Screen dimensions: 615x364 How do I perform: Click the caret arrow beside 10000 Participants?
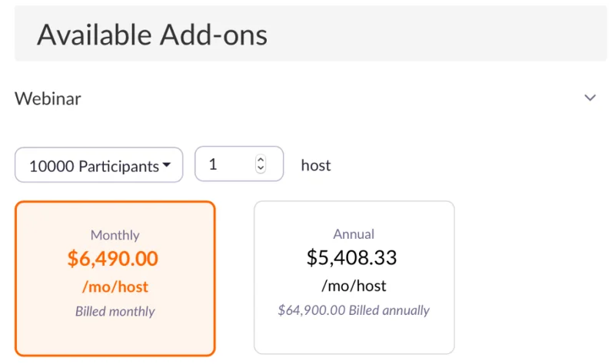click(166, 165)
